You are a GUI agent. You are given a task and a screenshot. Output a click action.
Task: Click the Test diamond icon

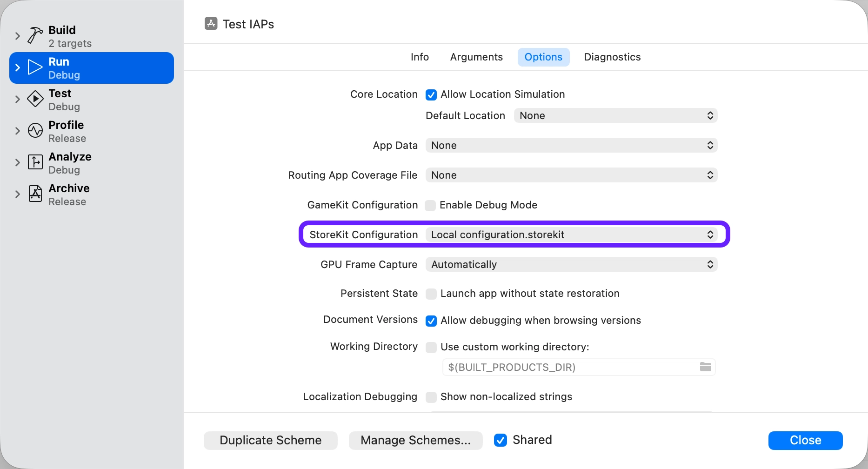tap(35, 99)
